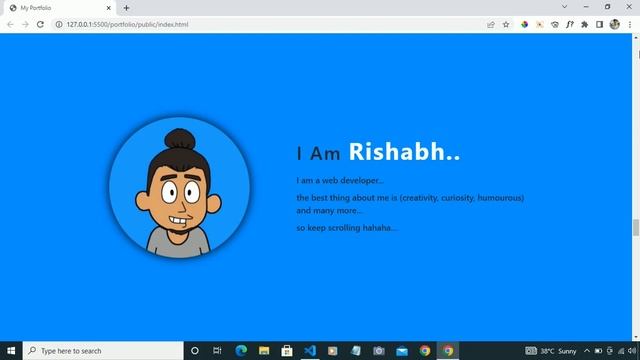Open Microsoft Store from taskbar
Image resolution: width=640 pixels, height=360 pixels.
click(287, 351)
